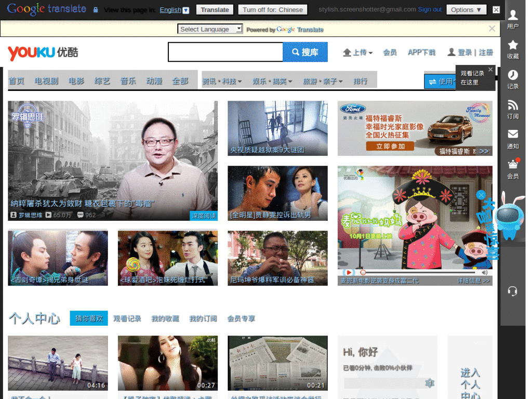This screenshot has height=399, width=532.
Task: Click the user icon beside 登录
Action: click(x=451, y=52)
